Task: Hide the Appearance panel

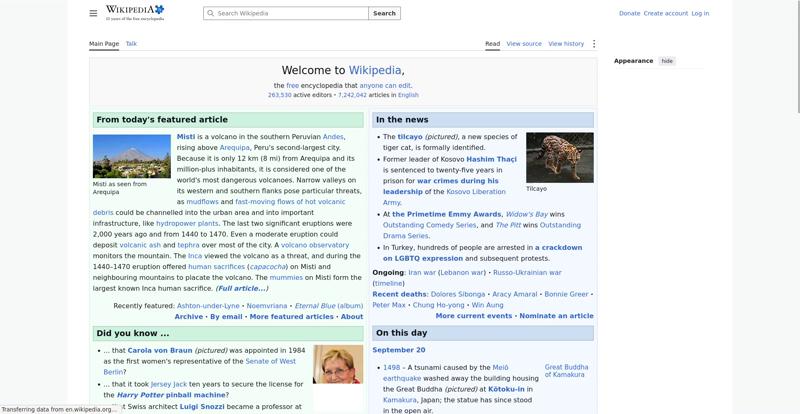Action: tap(667, 61)
